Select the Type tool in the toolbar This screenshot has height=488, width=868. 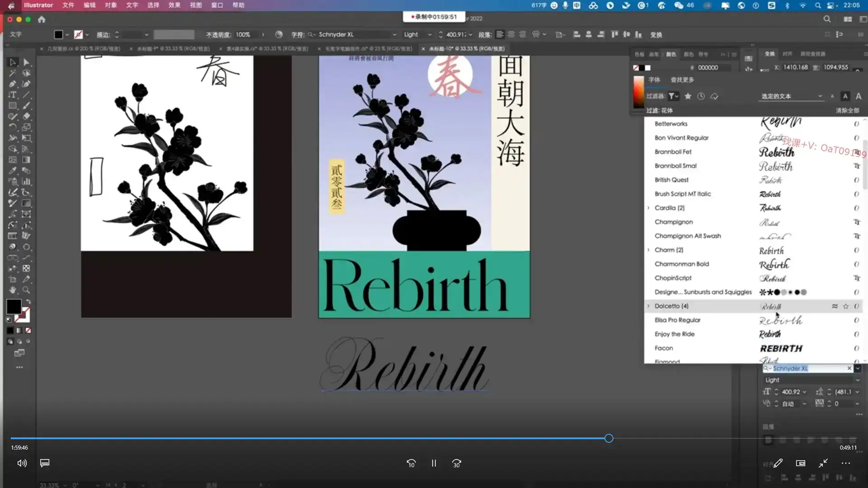[13, 94]
